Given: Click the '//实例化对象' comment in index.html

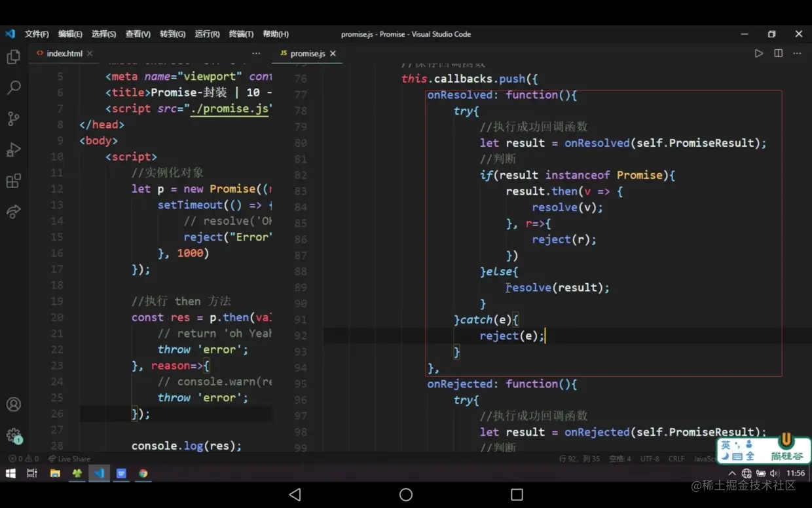Looking at the screenshot, I should [x=168, y=172].
